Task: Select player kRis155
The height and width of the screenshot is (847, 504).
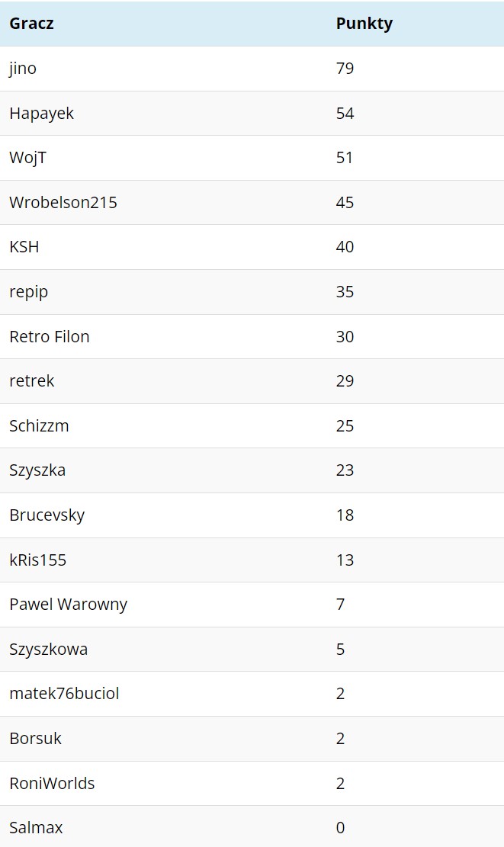Action: (x=38, y=560)
